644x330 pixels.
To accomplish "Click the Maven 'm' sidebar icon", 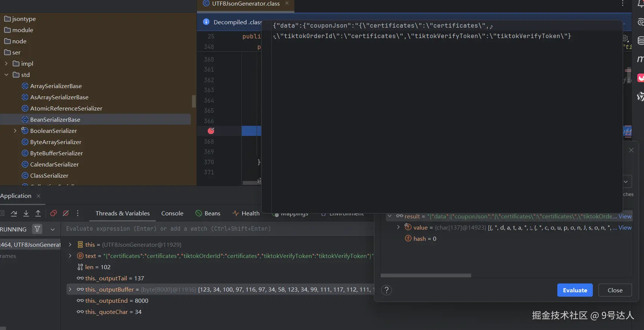I will coord(640,59).
